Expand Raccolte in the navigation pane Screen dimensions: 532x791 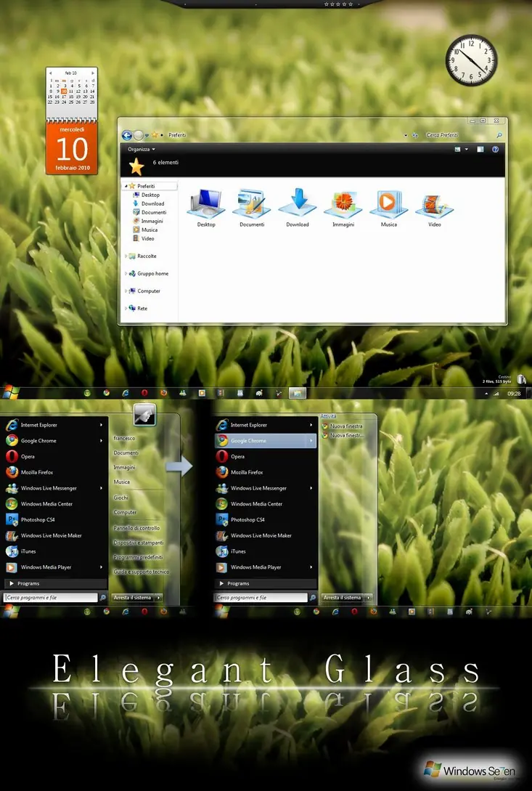(126, 256)
